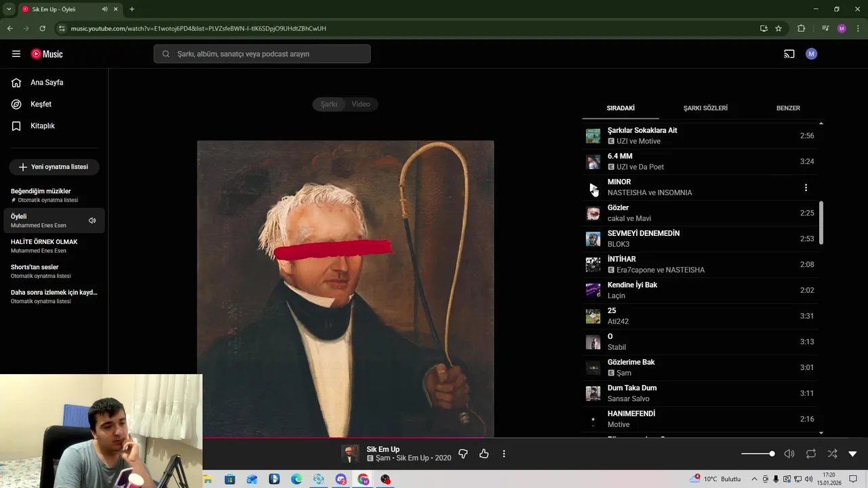Open Microsoft Edge from taskbar

point(296,479)
